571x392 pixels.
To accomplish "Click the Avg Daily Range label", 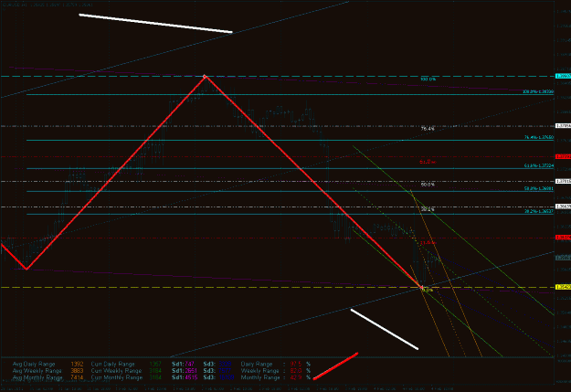I will point(34,364).
